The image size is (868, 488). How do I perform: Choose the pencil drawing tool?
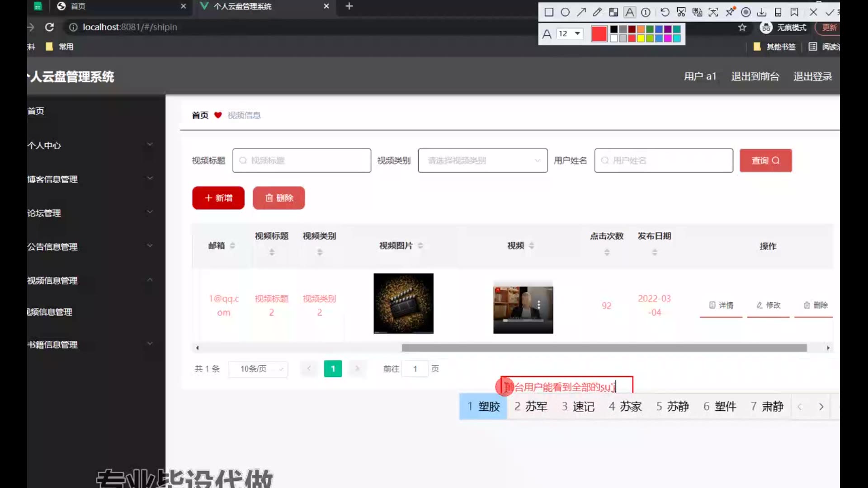(597, 12)
